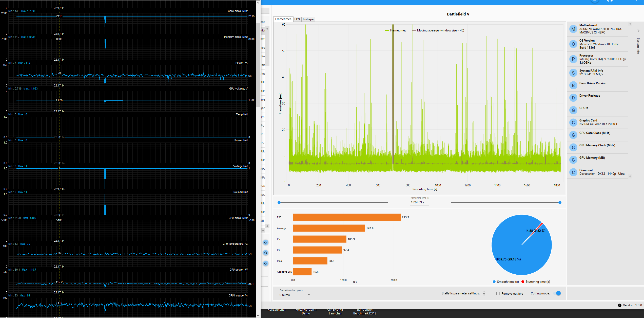This screenshot has height=318, width=644.
Task: Click the Graphic Card 'G' icon
Action: [573, 122]
